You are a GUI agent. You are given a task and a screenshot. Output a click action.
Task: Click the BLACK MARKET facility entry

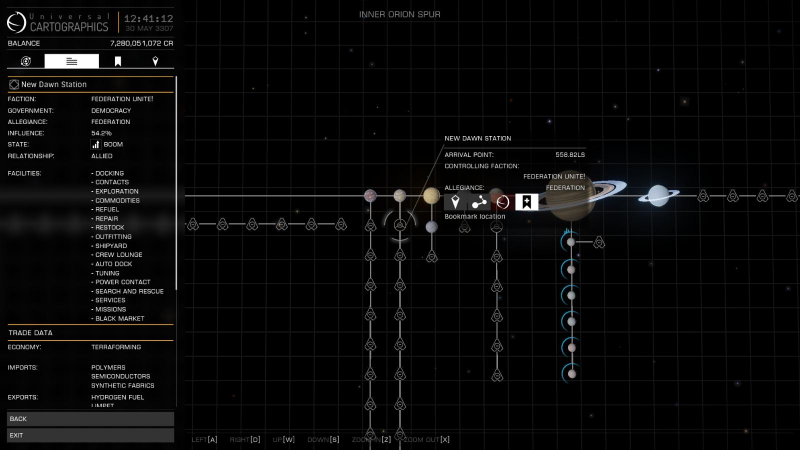click(118, 318)
